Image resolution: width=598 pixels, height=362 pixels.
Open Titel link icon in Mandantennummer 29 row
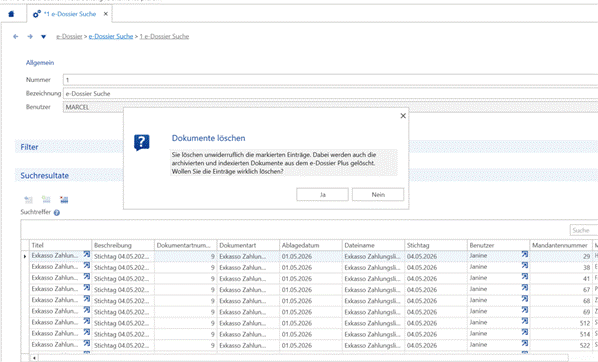(87, 254)
